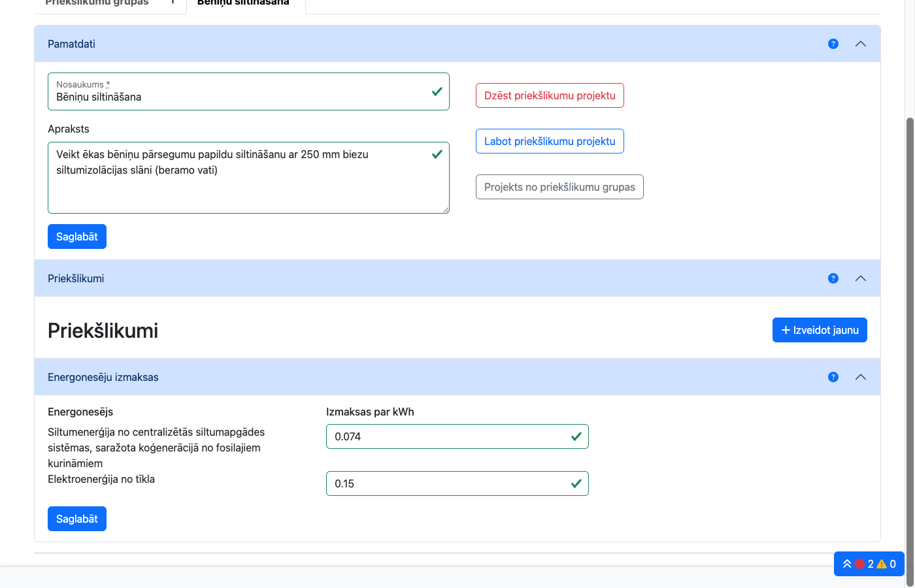Image resolution: width=915 pixels, height=588 pixels.
Task: Save basic data with Saglabāt under Apraksts
Action: point(77,237)
